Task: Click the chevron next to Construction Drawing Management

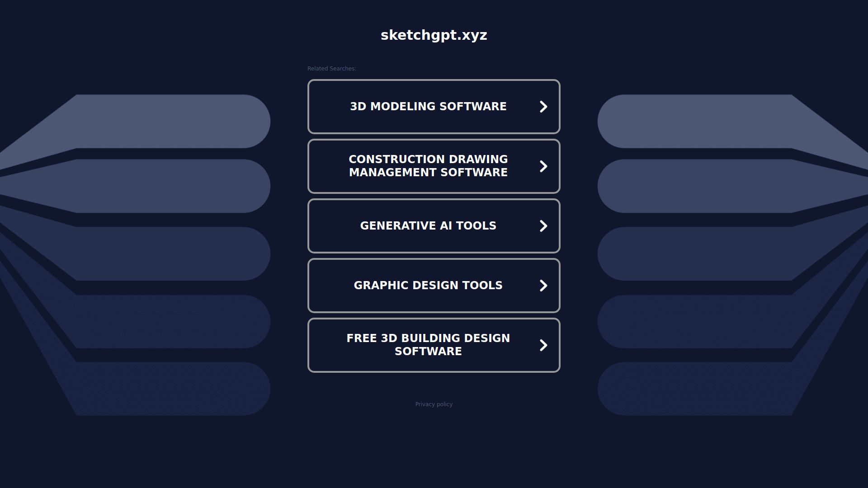Action: tap(543, 166)
